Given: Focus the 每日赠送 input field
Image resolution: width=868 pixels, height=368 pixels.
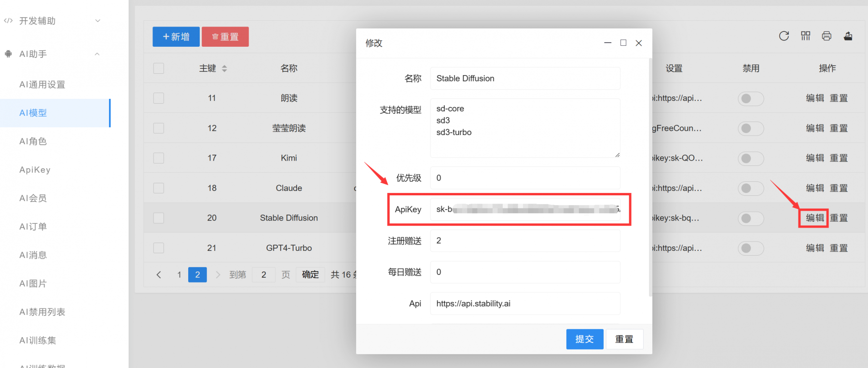Looking at the screenshot, I should point(525,272).
